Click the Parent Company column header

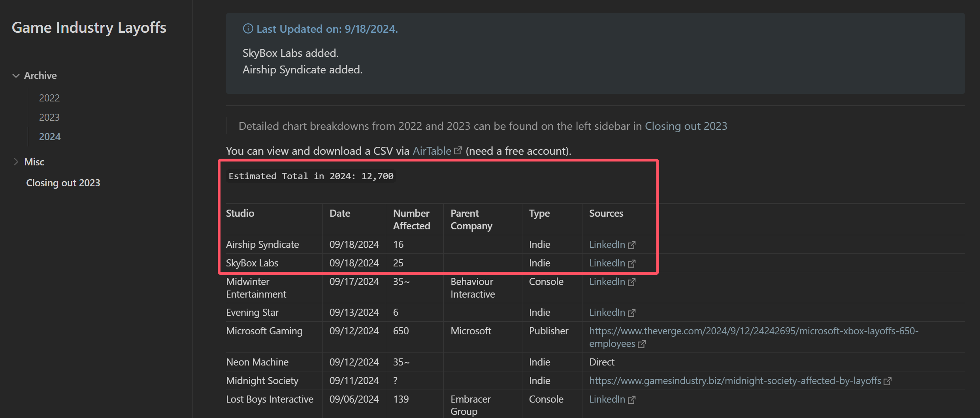[471, 219]
